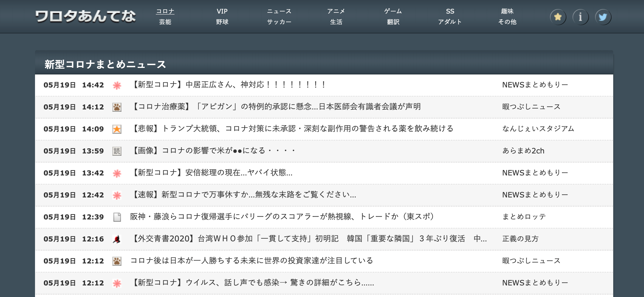644x297 pixels.
Task: Open コロナの影響で米が article
Action: pyautogui.click(x=213, y=151)
